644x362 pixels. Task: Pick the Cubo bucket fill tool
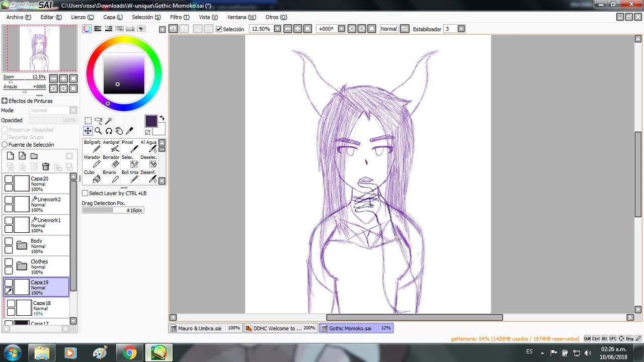pyautogui.click(x=92, y=176)
